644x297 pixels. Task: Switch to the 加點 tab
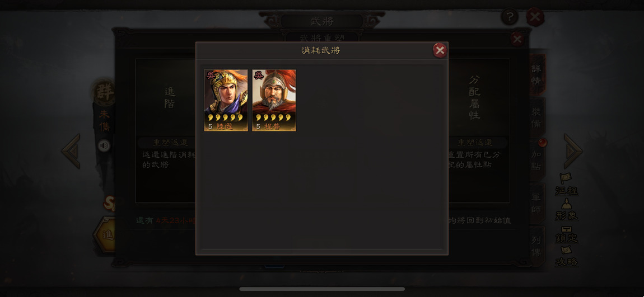[x=536, y=161]
